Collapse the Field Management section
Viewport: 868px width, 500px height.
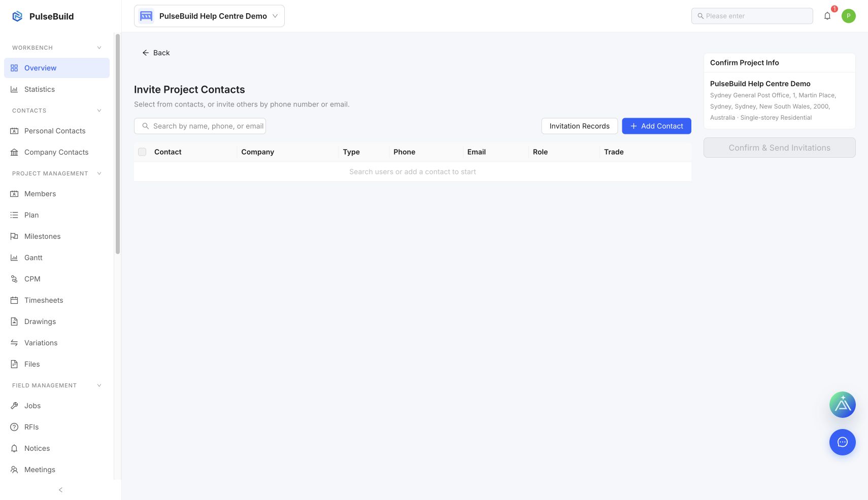tap(99, 385)
